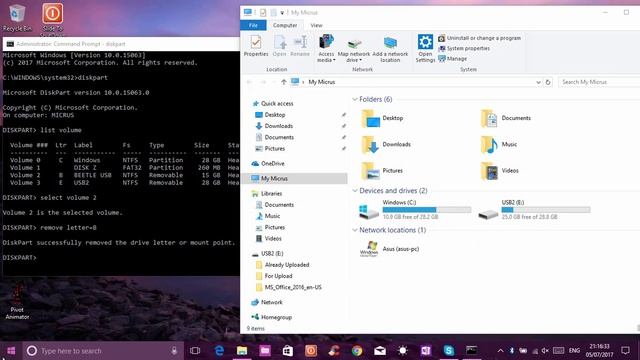Image resolution: width=640 pixels, height=360 pixels.
Task: Open Settings gear in ribbon
Action: coord(425,48)
